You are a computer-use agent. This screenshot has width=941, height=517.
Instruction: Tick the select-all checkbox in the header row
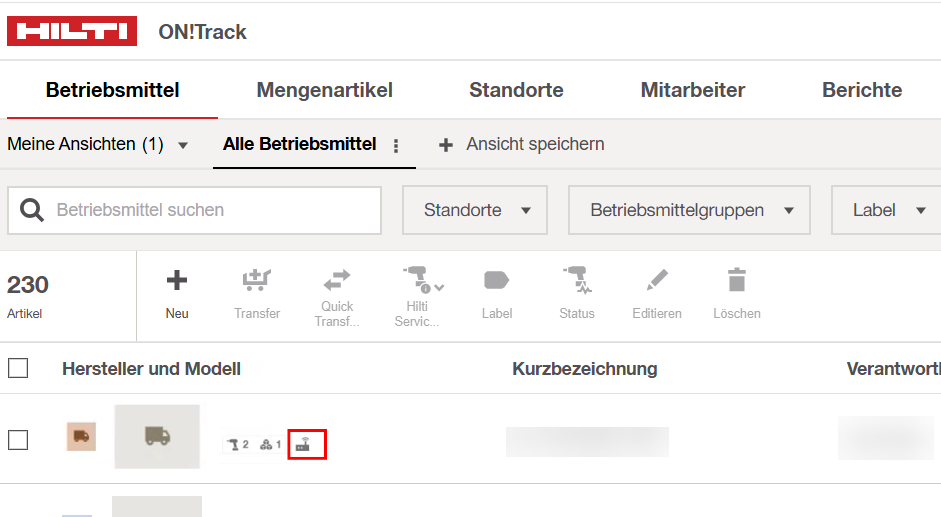(x=18, y=368)
